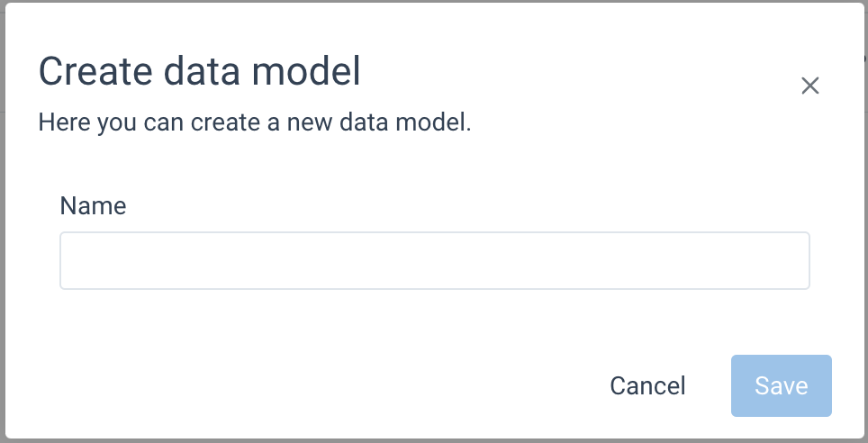868x443 pixels.
Task: Click the dialog description text
Action: tap(255, 122)
